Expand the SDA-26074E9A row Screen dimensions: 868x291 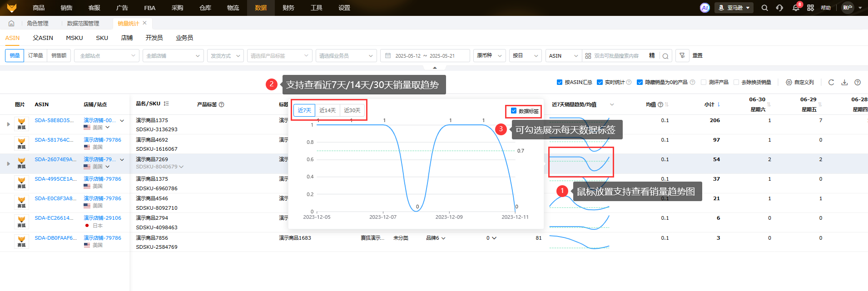click(x=8, y=163)
